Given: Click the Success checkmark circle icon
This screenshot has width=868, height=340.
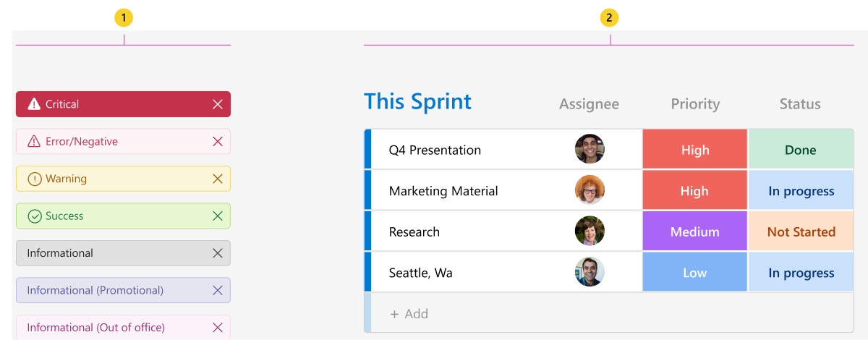Looking at the screenshot, I should (34, 216).
